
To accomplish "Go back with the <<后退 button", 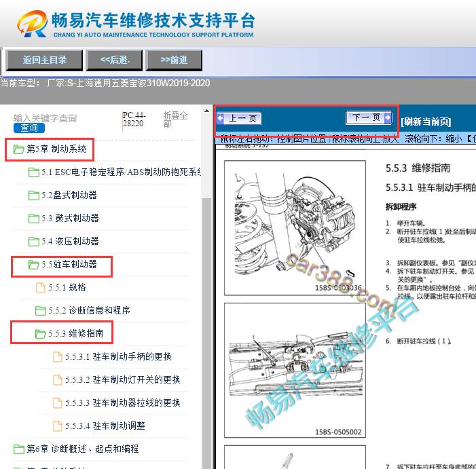I will point(114,60).
